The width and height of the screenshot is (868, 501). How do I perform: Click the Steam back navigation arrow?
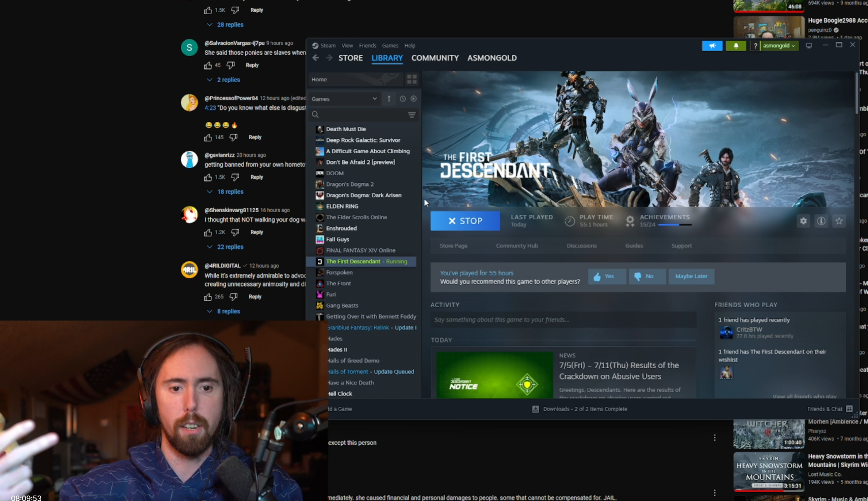pyautogui.click(x=316, y=58)
